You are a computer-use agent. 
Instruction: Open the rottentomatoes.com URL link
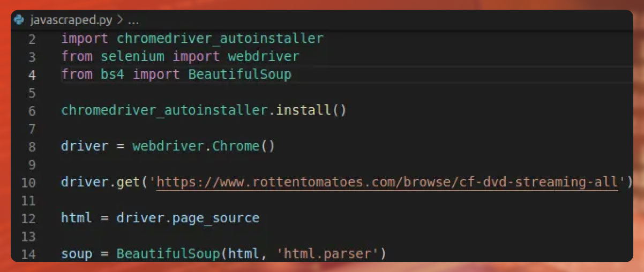pyautogui.click(x=387, y=182)
